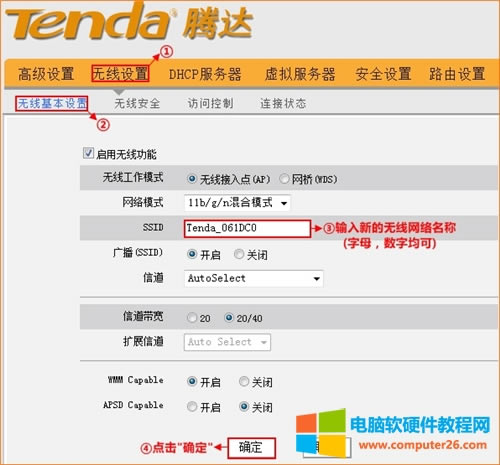
Task: Disable WMM Capable with 关闭 radio
Action: [x=244, y=381]
